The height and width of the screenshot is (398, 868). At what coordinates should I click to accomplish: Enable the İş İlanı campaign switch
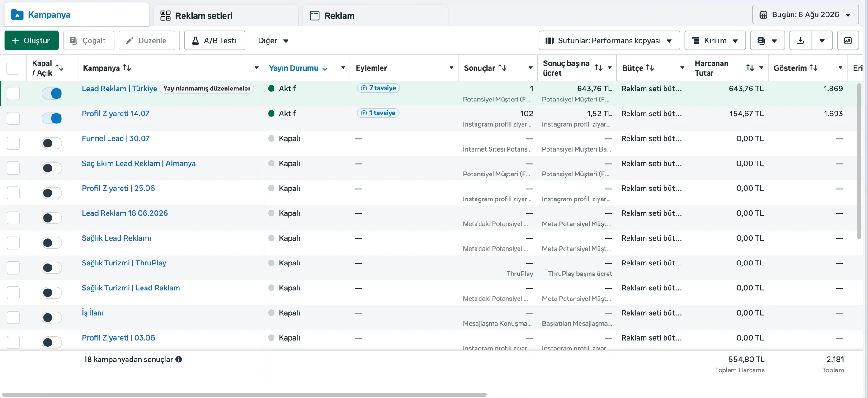tap(52, 317)
